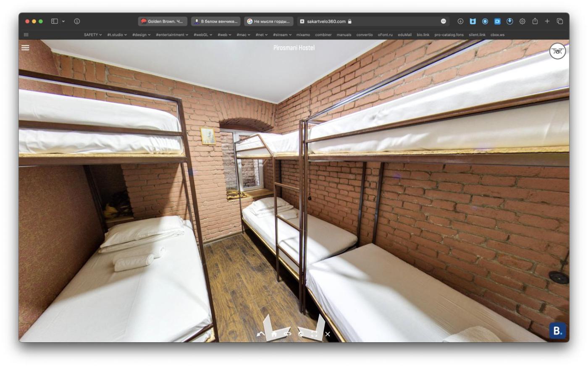
Task: Open the mixamo bookmark
Action: click(x=303, y=35)
